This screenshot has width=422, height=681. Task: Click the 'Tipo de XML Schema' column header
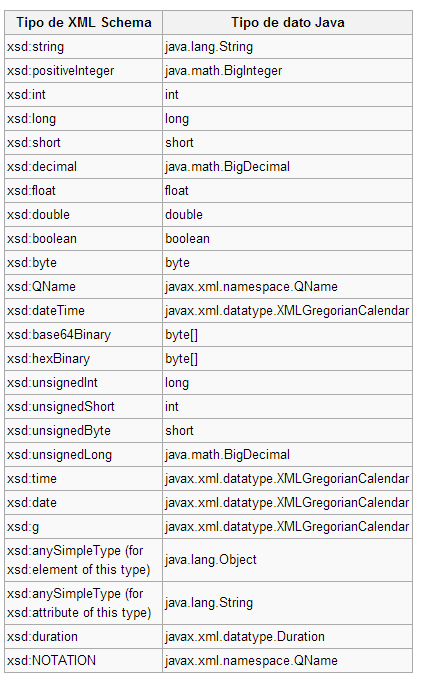[84, 23]
